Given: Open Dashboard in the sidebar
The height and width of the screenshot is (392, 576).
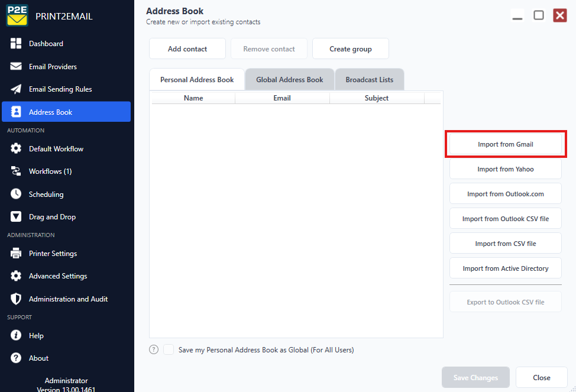Looking at the screenshot, I should pos(66,43).
